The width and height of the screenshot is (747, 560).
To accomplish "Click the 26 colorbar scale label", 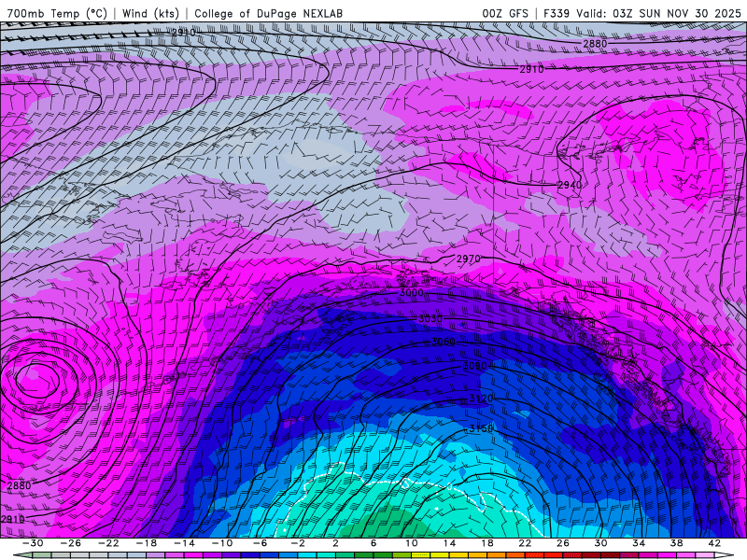I will [x=563, y=543].
